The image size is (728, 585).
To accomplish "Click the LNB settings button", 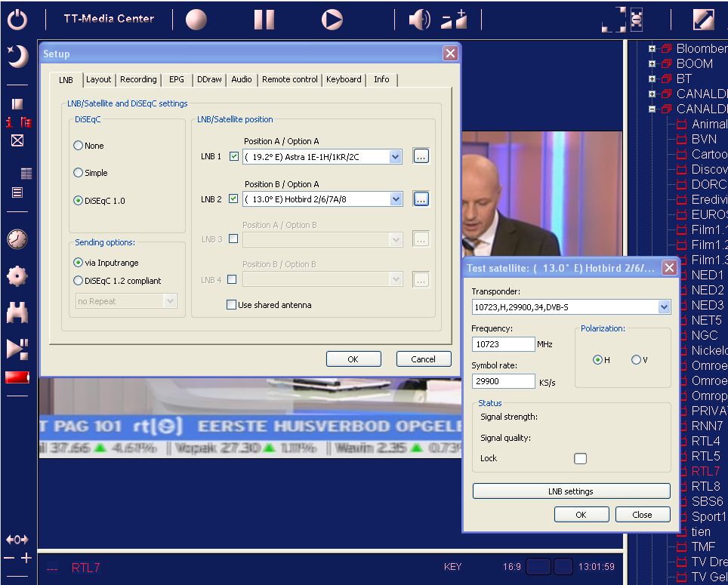I will [x=571, y=491].
